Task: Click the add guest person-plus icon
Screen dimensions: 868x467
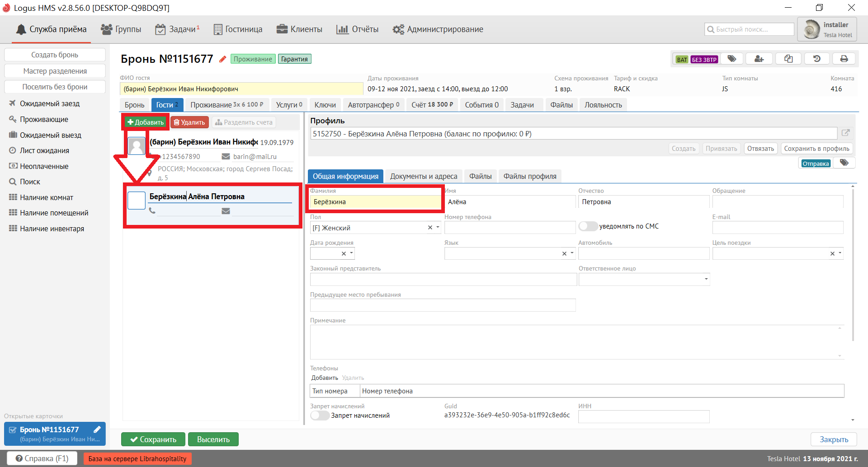Action: click(759, 59)
